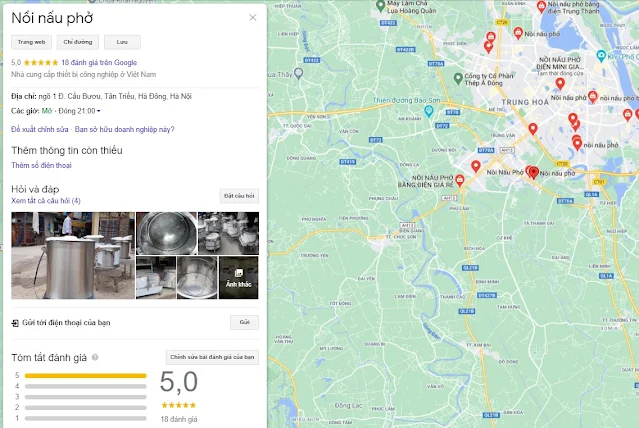The image size is (639, 428).
Task: Click TRUNG HOÀ district label on map
Action: click(x=525, y=102)
